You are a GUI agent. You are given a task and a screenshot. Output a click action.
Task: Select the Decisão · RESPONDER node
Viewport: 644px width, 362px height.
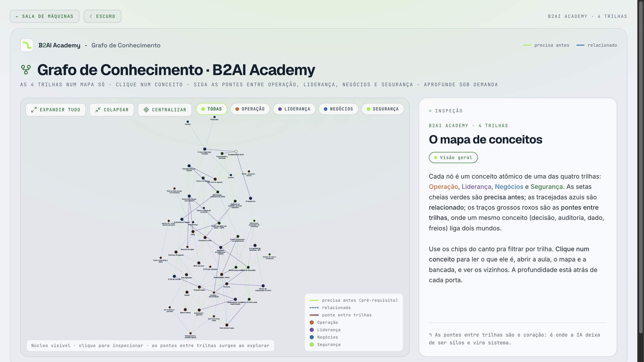click(x=214, y=293)
